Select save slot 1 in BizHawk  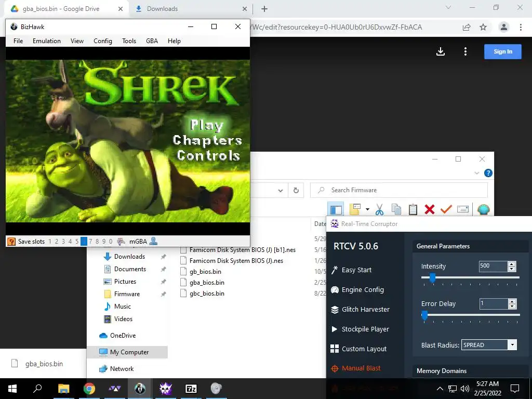[50, 242]
